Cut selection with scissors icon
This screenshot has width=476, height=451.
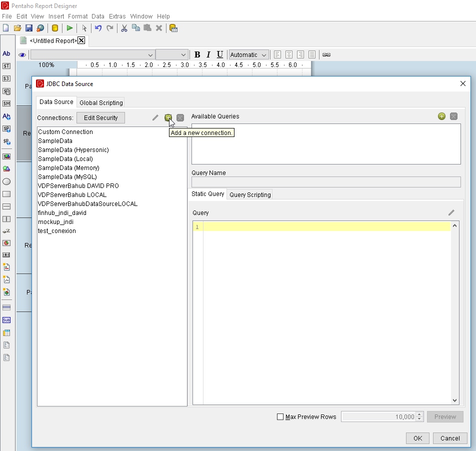pyautogui.click(x=124, y=28)
